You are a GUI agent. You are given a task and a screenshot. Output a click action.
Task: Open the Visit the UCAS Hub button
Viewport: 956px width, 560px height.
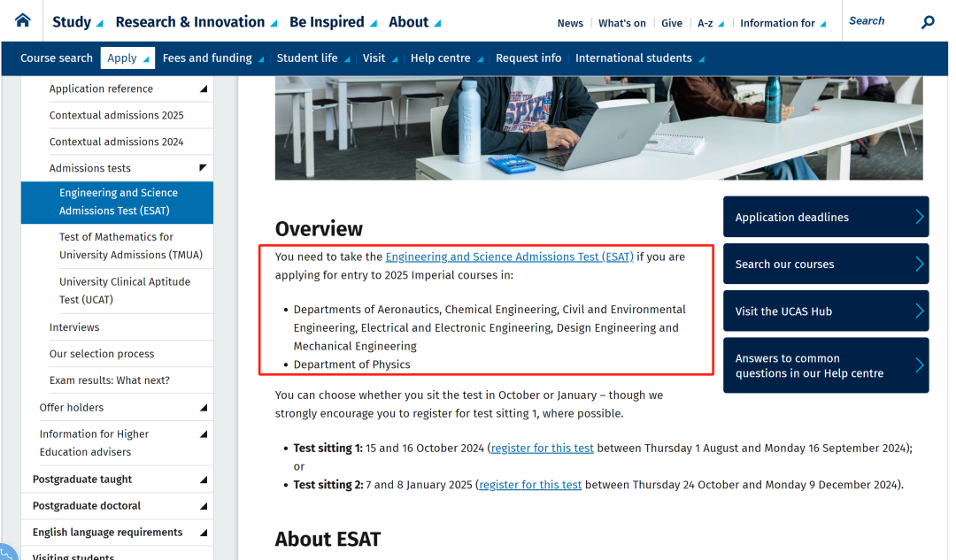(x=826, y=311)
